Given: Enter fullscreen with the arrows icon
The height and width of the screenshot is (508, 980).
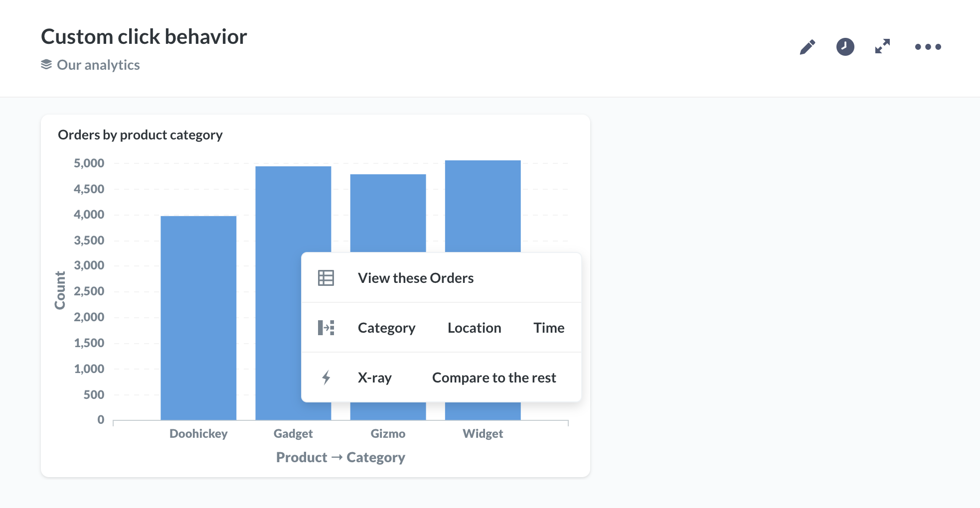Looking at the screenshot, I should tap(882, 47).
